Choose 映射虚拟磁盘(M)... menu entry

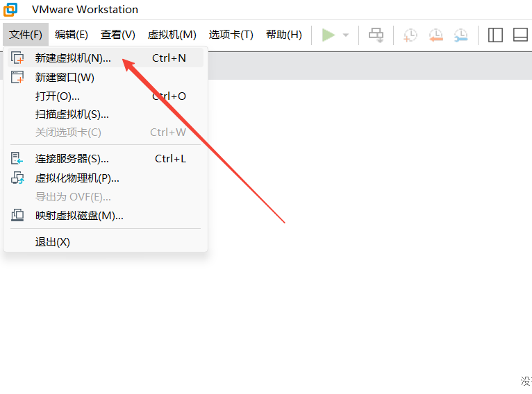click(106, 216)
